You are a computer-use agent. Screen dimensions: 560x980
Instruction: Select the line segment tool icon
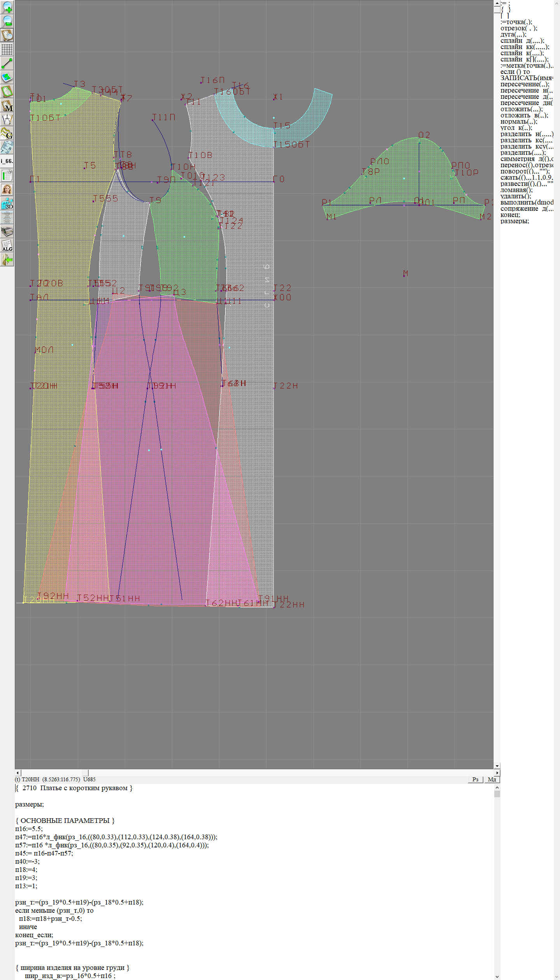point(7,63)
